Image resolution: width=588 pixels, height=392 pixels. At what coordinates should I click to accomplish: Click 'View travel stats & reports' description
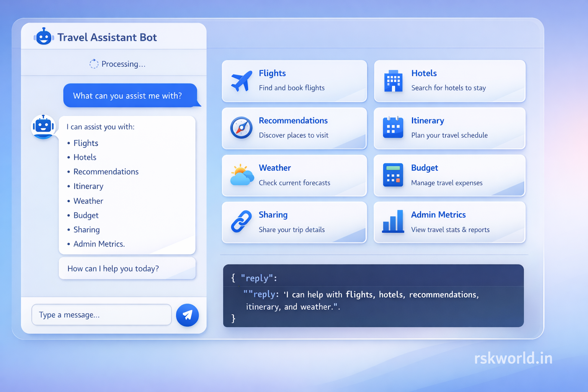(450, 230)
